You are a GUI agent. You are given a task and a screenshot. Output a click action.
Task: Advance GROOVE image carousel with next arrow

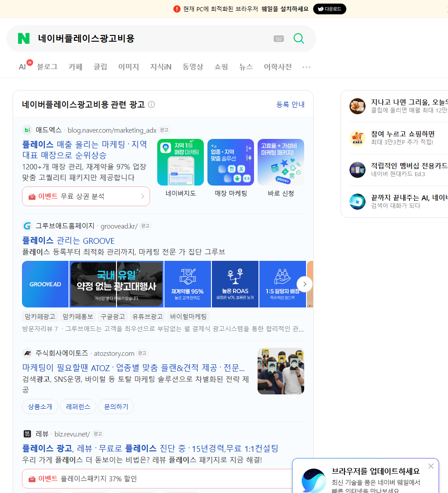(x=304, y=284)
